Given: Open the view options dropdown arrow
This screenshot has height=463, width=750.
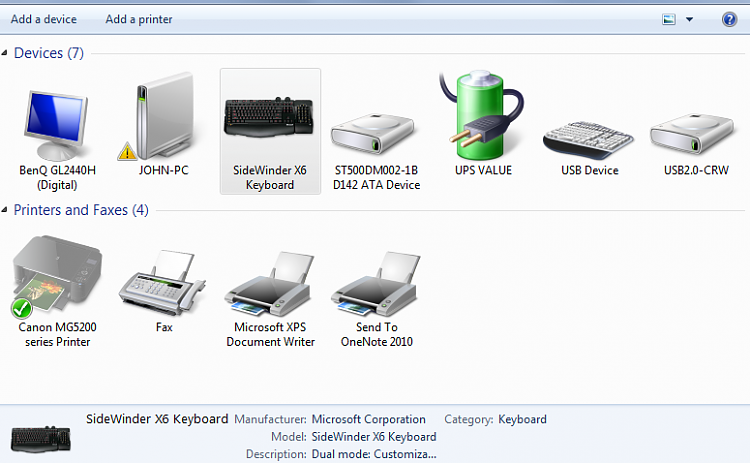Looking at the screenshot, I should 689,20.
